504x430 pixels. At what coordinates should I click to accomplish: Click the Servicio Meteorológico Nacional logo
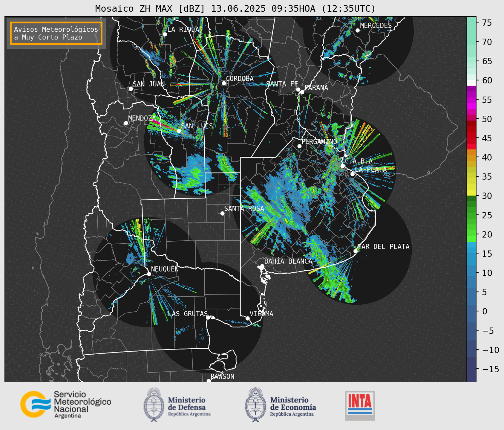(65, 404)
